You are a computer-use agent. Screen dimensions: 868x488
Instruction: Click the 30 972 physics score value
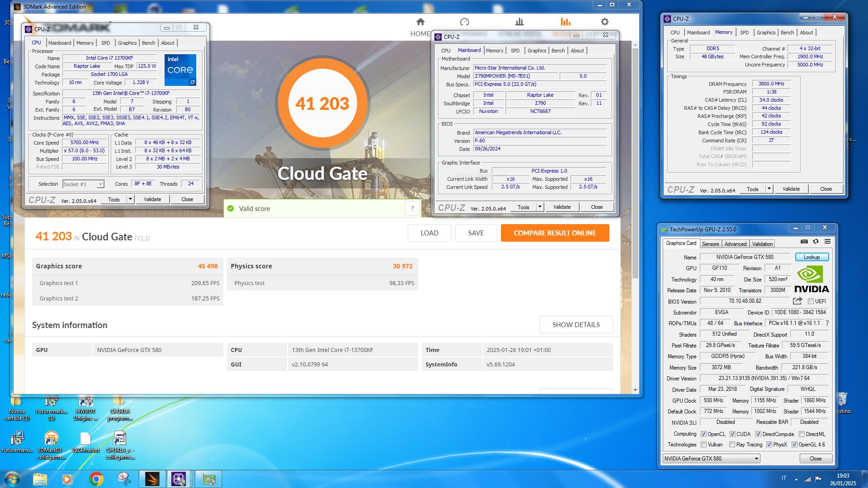tap(402, 266)
